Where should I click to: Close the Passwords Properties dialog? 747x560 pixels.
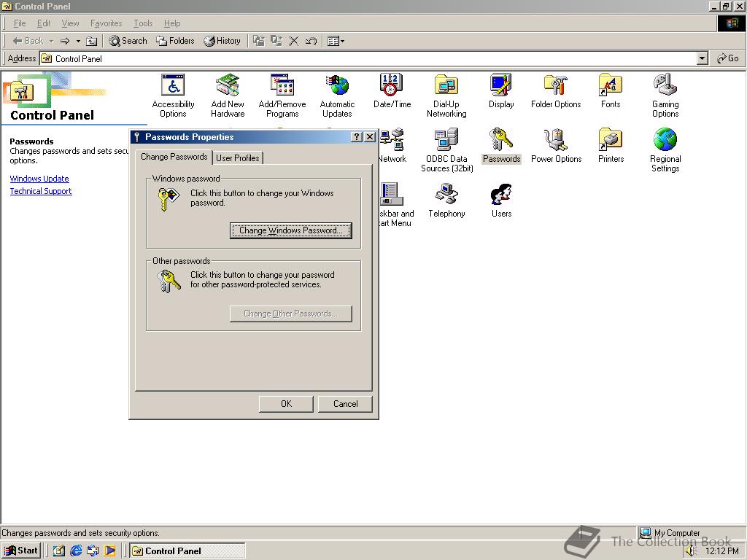(369, 137)
